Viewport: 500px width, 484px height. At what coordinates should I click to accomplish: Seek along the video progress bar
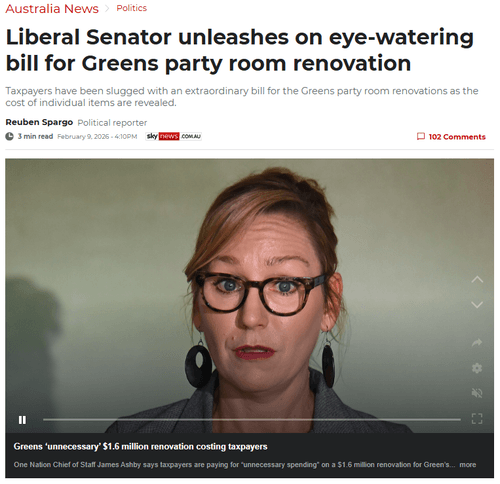[252, 420]
